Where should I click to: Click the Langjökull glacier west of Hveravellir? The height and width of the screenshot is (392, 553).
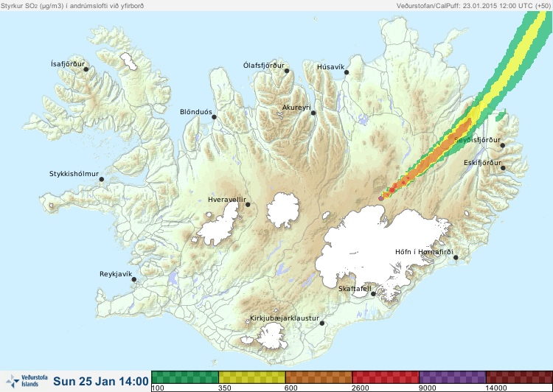(219, 225)
